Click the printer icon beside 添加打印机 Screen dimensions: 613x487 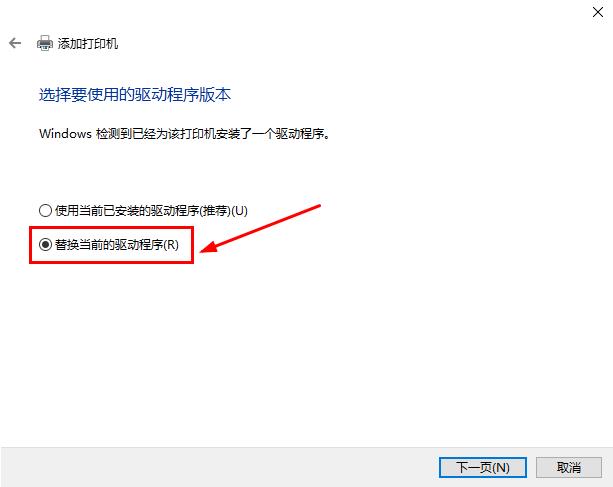pyautogui.click(x=45, y=43)
